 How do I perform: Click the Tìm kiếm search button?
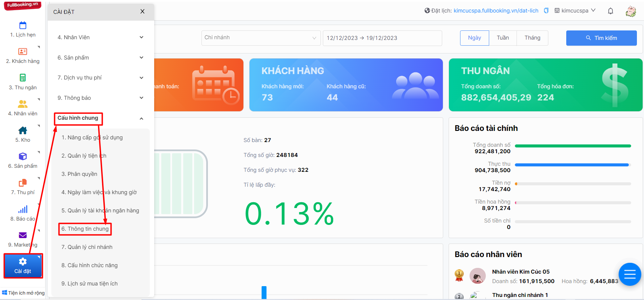pos(601,38)
